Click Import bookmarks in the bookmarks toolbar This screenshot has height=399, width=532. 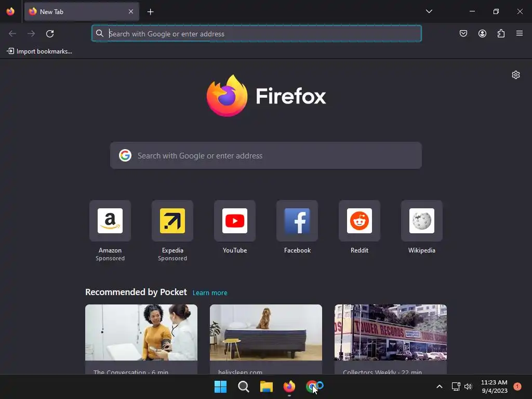[39, 51]
